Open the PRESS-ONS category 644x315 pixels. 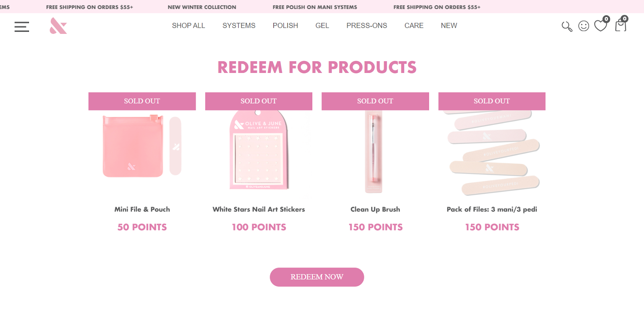(x=367, y=26)
